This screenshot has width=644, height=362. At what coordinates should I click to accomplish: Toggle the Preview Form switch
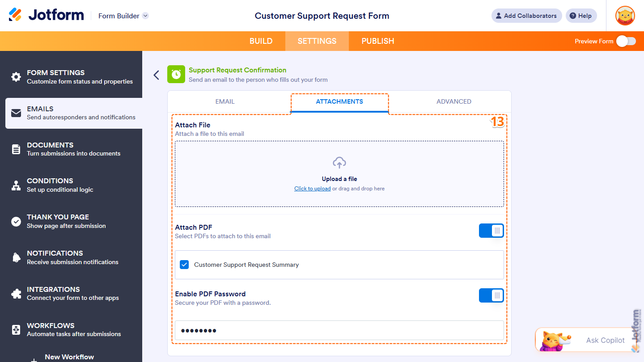click(626, 41)
